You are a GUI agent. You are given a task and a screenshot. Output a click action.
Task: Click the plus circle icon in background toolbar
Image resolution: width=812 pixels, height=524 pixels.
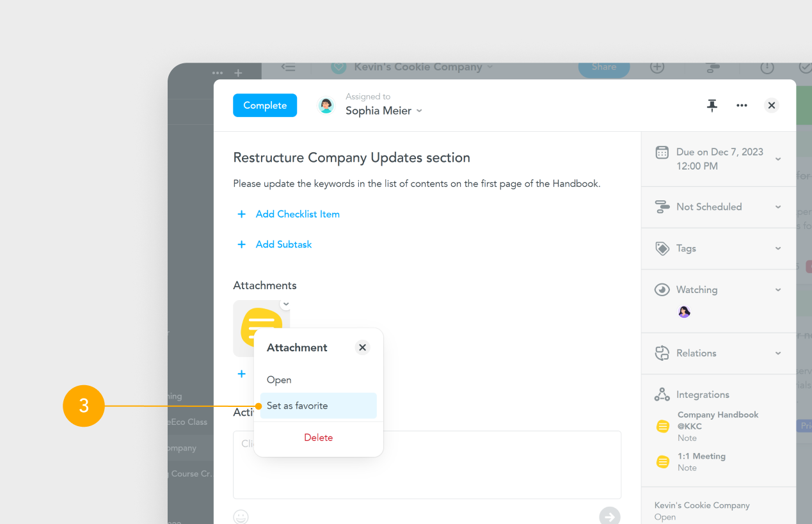[657, 67]
